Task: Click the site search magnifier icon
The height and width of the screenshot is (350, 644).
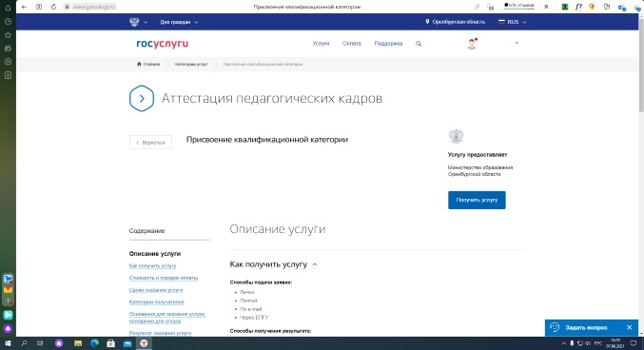Action: [419, 44]
